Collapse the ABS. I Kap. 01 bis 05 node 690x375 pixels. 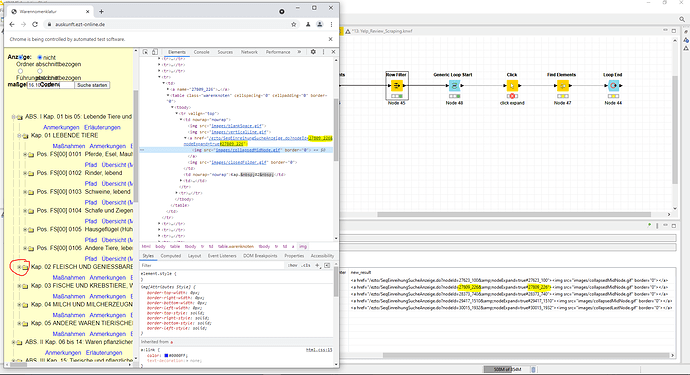[13, 117]
